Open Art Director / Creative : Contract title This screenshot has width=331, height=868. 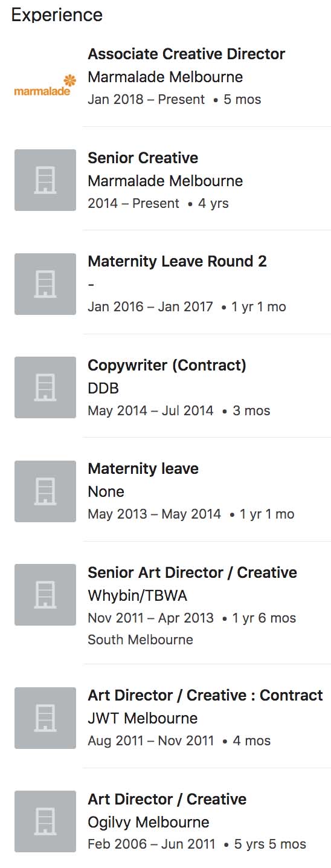pos(205,695)
